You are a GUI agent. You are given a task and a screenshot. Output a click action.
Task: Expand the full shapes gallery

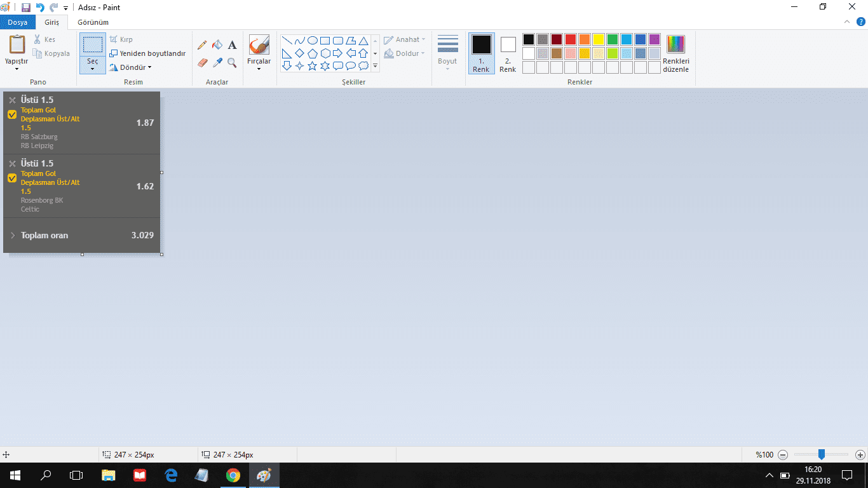[375, 66]
